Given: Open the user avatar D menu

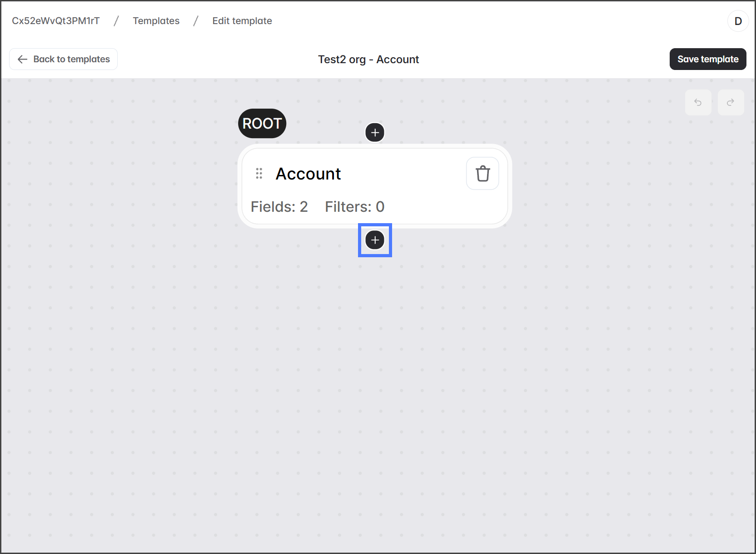Looking at the screenshot, I should pos(738,21).
